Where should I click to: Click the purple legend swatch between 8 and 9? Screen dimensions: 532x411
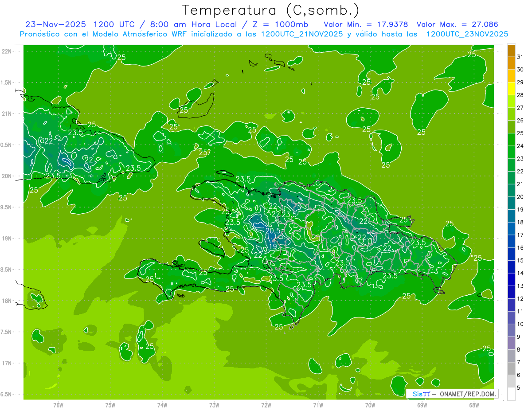click(511, 343)
